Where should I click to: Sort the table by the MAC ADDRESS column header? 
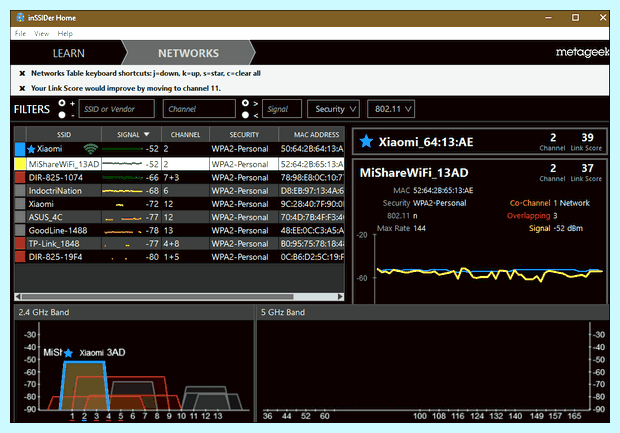(x=312, y=134)
